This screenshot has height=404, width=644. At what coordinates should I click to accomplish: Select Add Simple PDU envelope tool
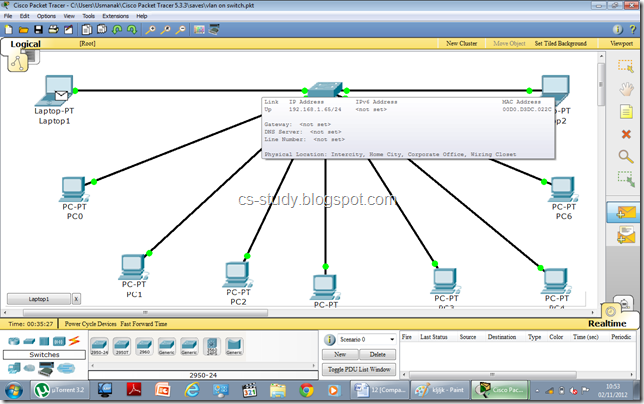(625, 213)
